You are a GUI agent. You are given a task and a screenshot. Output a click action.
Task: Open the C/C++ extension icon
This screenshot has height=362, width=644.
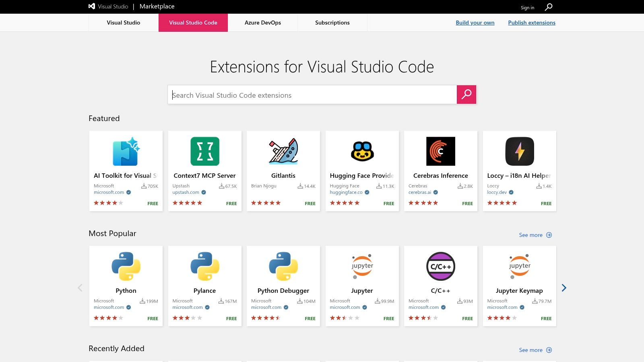[441, 267]
